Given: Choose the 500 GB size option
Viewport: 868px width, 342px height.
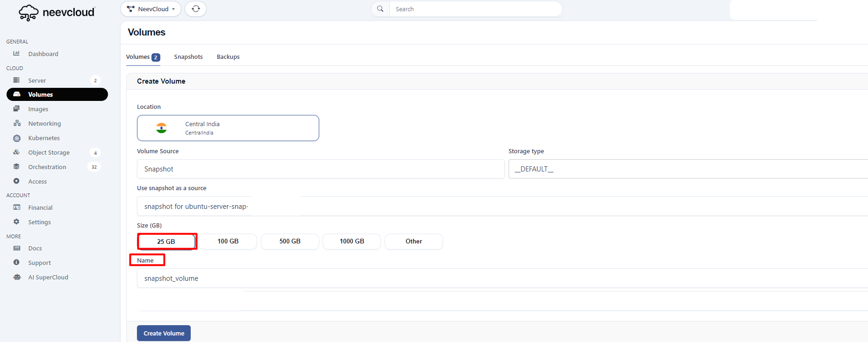Looking at the screenshot, I should click(290, 242).
